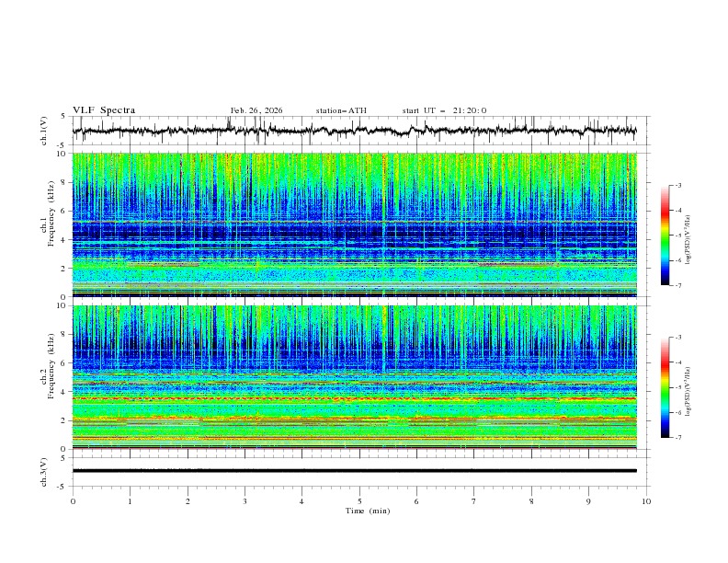Click the lower 'log(PSD)(V²/Hz)' color bar label
The height and width of the screenshot is (563, 728).
point(688,391)
